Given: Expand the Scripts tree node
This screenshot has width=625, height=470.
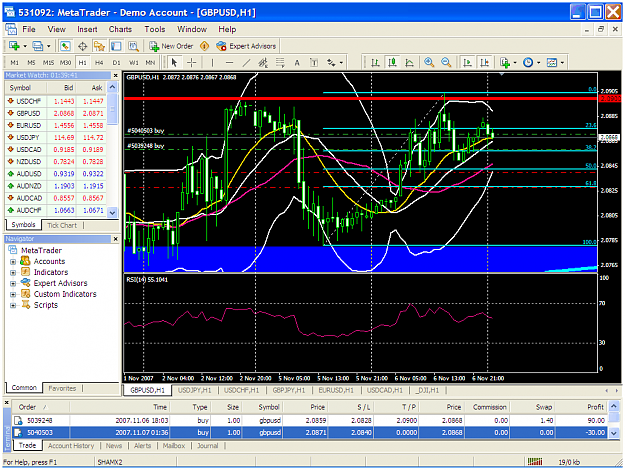Looking at the screenshot, I should click(x=13, y=306).
